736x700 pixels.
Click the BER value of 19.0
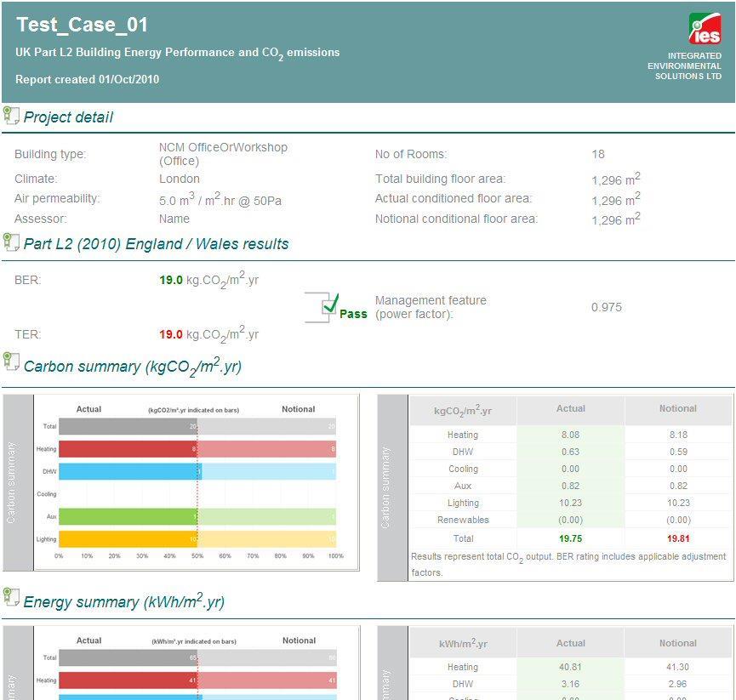coord(169,279)
